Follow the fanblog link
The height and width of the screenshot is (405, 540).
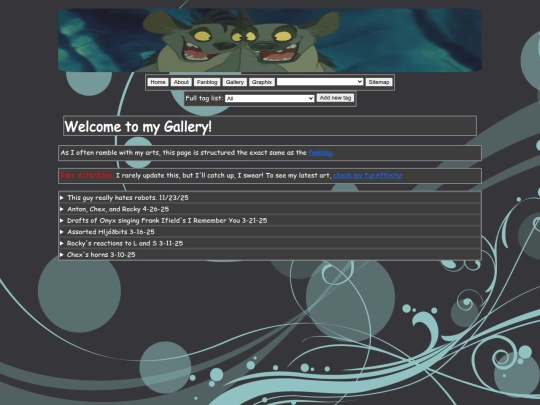(321, 153)
